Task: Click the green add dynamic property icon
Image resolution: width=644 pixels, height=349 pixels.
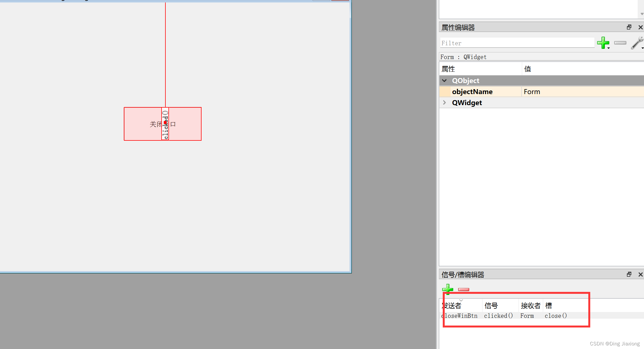Action: pyautogui.click(x=603, y=43)
